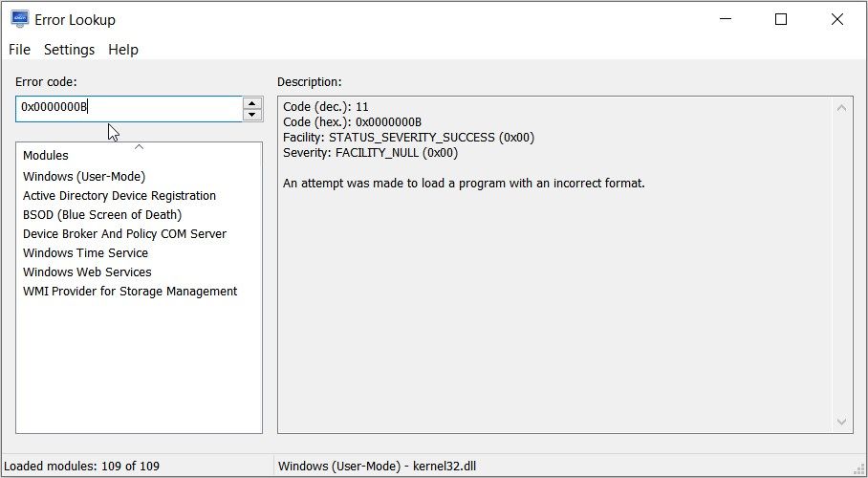Select the BSOD (Blue Screen of Death) module
The height and width of the screenshot is (478, 868).
(x=102, y=214)
